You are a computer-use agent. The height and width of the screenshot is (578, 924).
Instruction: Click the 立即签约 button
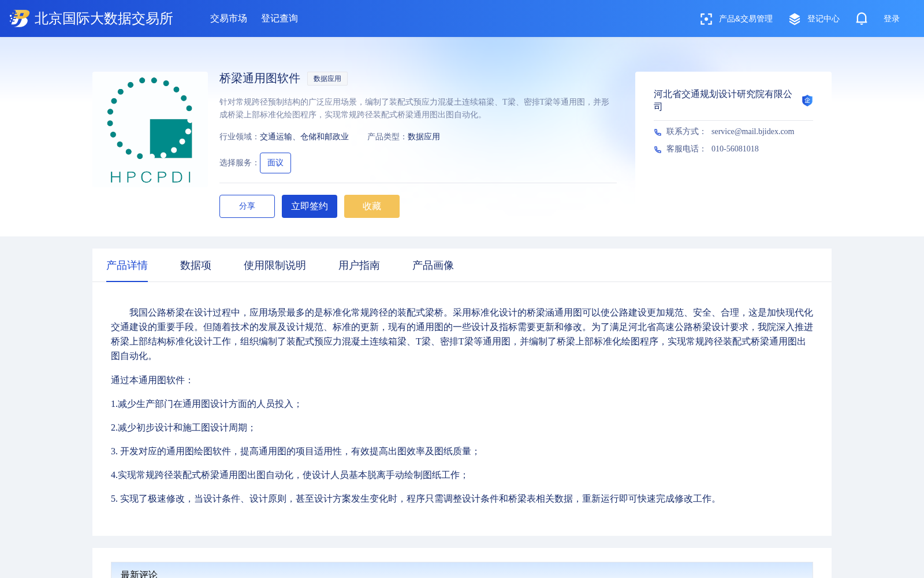(x=310, y=206)
